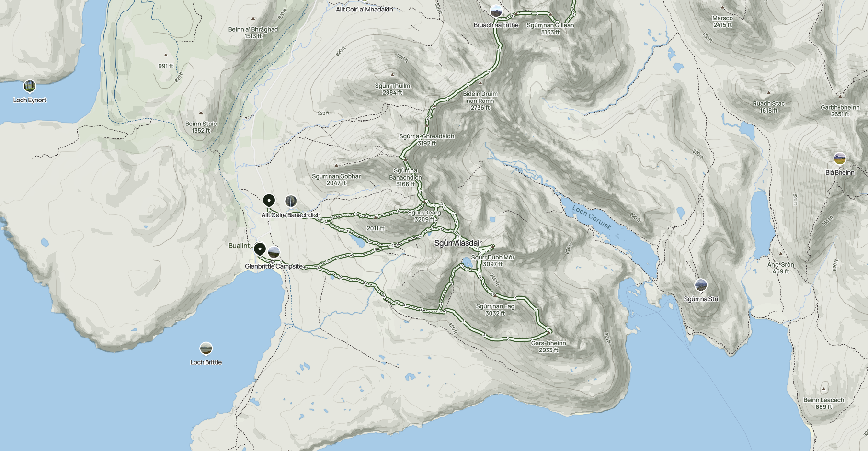Screen dimensions: 868x451
Task: Click the Loch Coruisk label
Action: point(592,217)
